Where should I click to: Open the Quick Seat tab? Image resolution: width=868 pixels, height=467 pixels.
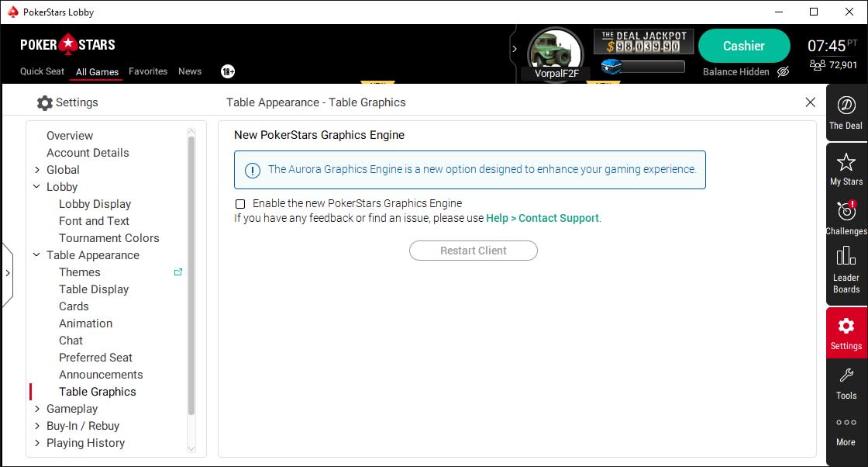[42, 71]
